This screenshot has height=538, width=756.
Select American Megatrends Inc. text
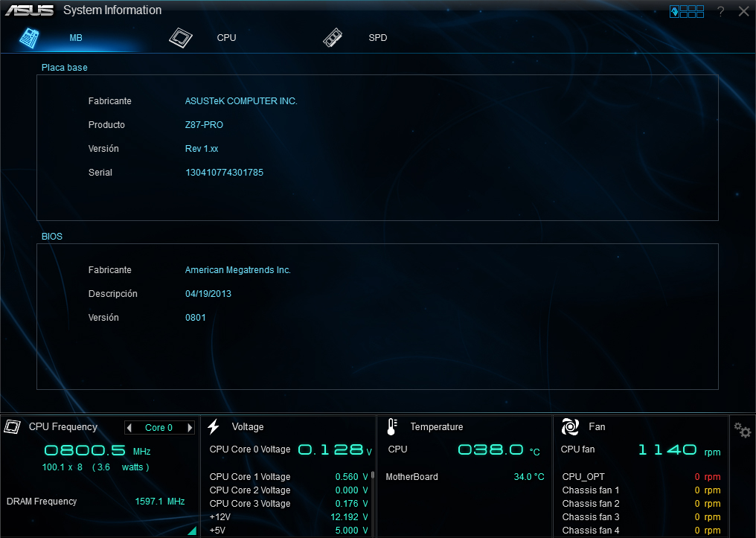click(x=237, y=270)
